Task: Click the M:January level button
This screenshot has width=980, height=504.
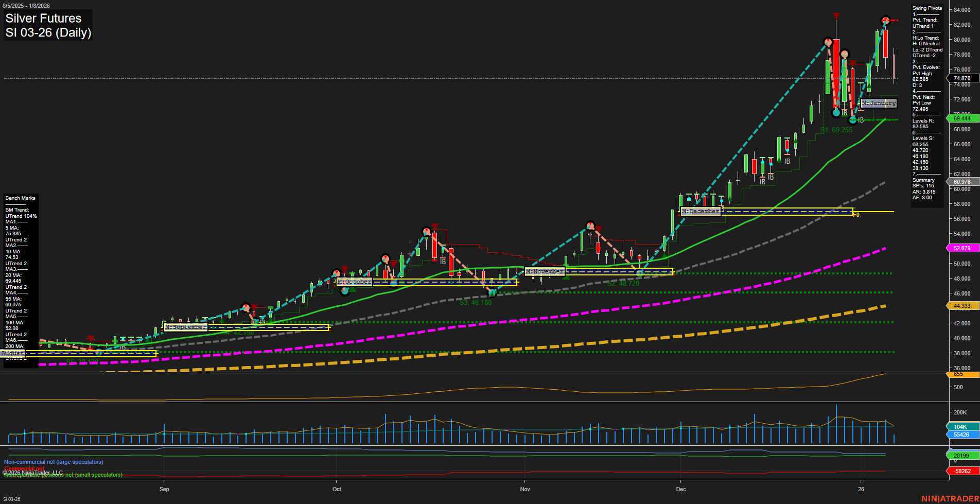Action: (879, 103)
